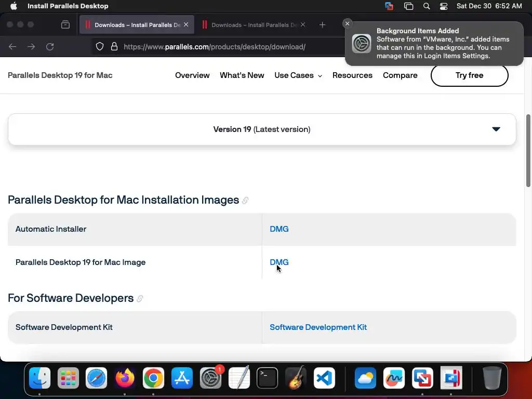Close the second Downloads tab
The width and height of the screenshot is (532, 399).
point(303,24)
